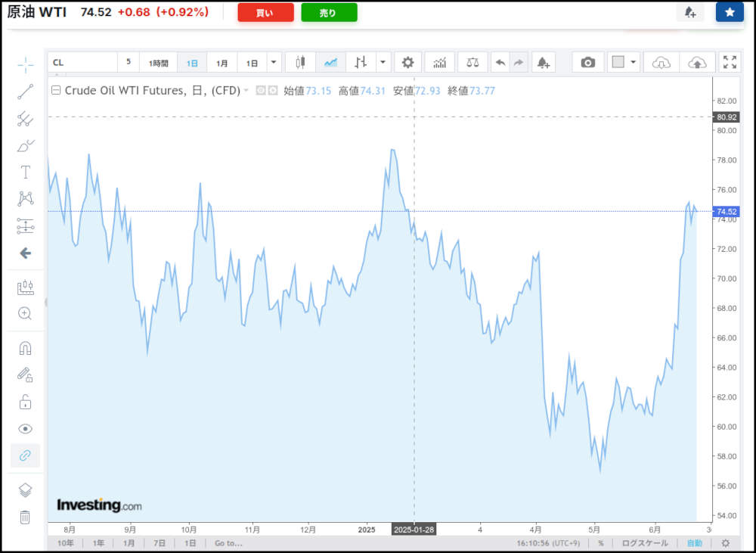Screen dimensions: 756x553
Task: Click the undo arrow in toolbar
Action: (500, 62)
